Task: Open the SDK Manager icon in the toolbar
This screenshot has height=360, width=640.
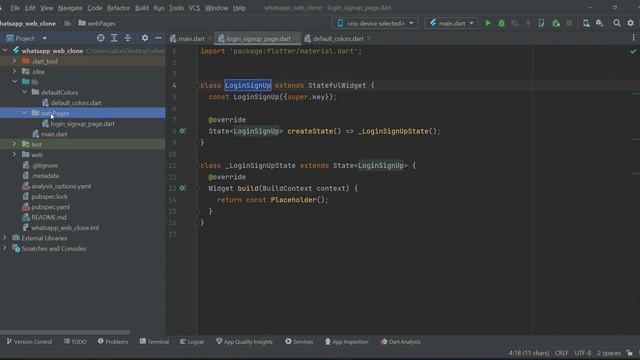Action: tap(600, 24)
